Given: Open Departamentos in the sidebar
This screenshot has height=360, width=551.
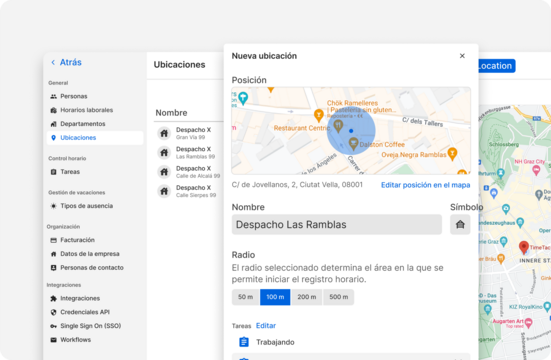Looking at the screenshot, I should [x=83, y=124].
